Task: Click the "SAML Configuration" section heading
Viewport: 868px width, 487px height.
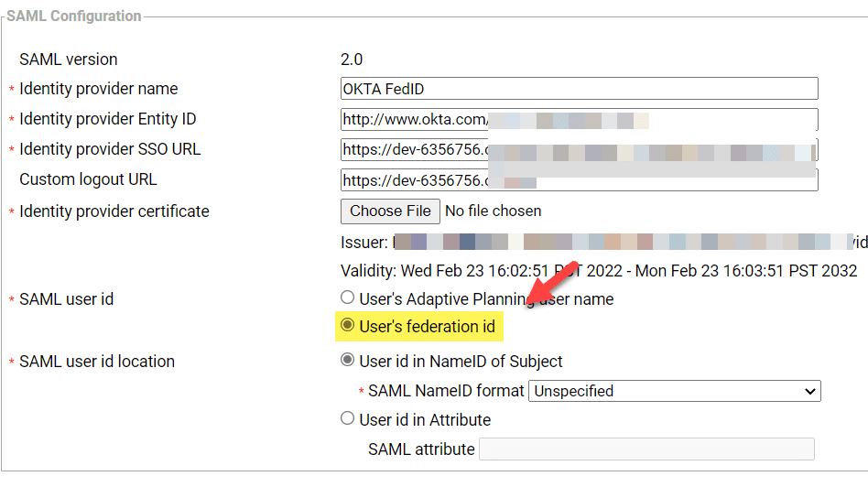Action: (74, 16)
